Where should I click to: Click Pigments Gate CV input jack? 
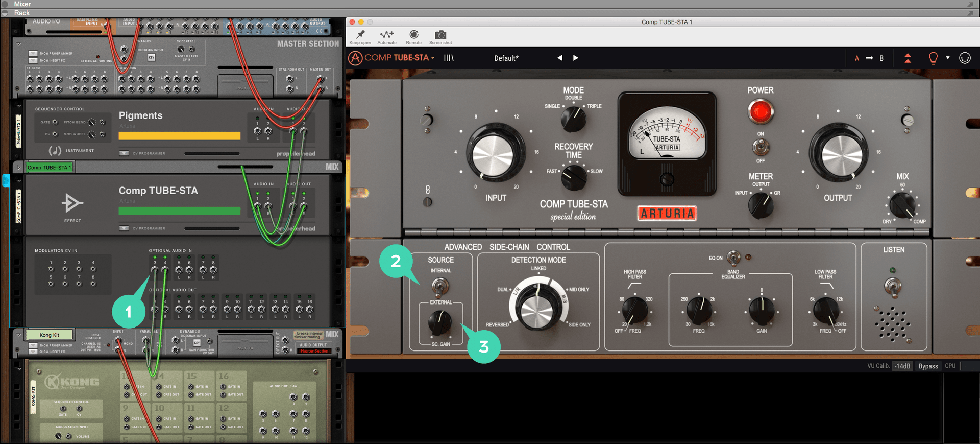coord(55,122)
